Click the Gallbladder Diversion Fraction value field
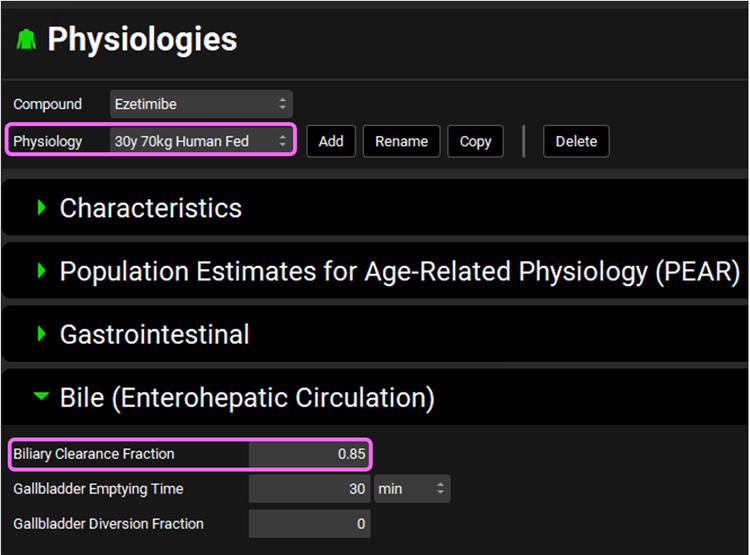750x555 pixels. [x=309, y=524]
